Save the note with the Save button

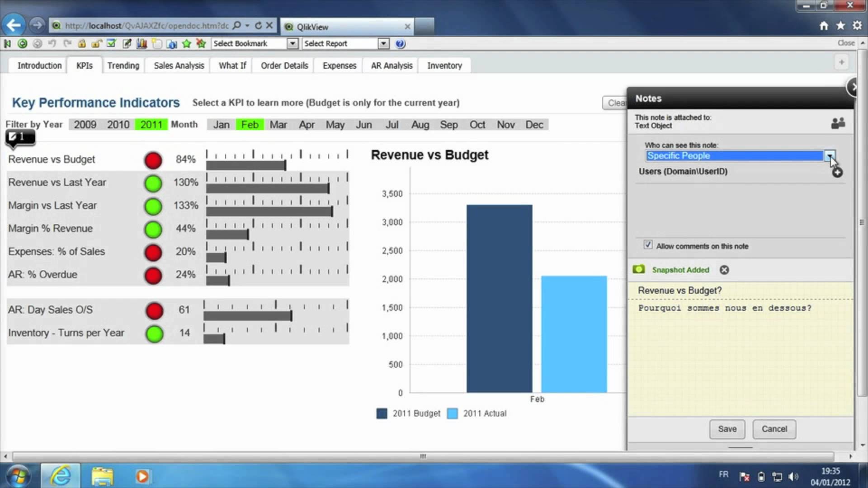pyautogui.click(x=726, y=429)
